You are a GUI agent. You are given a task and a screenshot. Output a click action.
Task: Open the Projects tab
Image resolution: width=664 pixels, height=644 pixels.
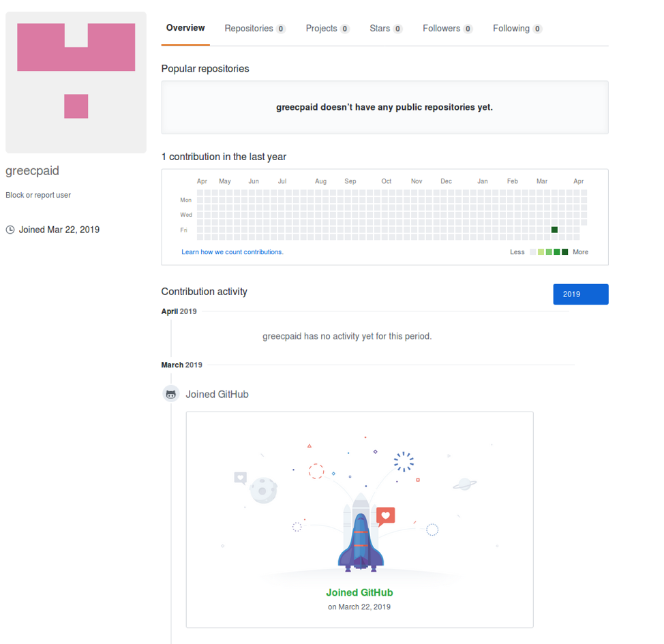click(327, 29)
